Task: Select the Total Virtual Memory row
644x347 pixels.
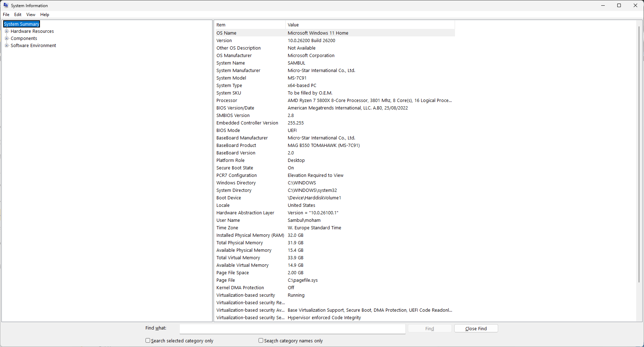Action: click(334, 258)
